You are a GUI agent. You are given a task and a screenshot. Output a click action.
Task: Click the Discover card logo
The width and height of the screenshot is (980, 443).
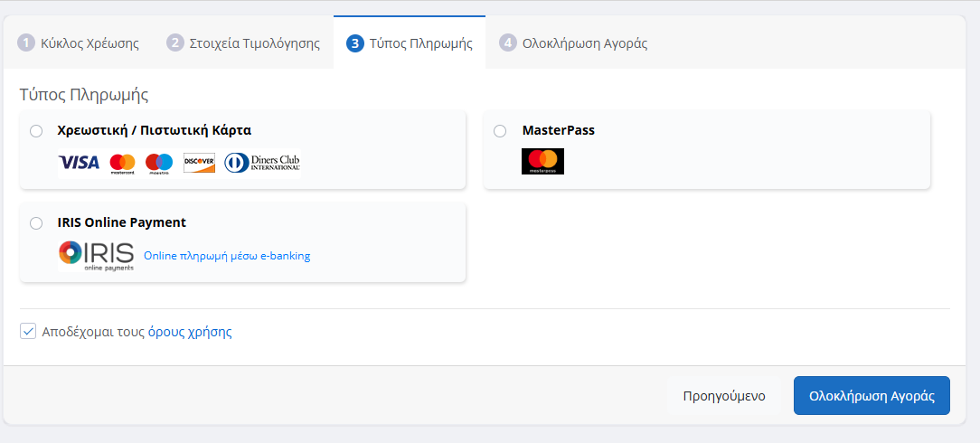point(199,163)
